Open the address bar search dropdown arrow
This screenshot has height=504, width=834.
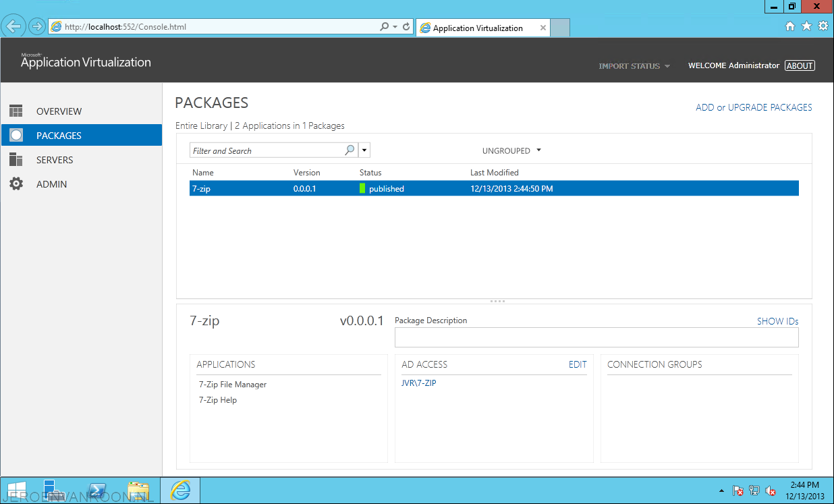395,27
